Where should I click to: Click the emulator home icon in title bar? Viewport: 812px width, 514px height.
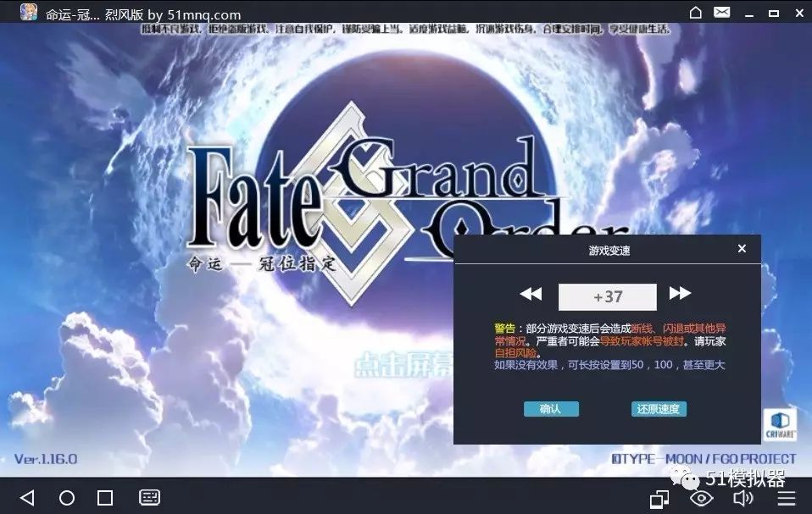pyautogui.click(x=696, y=13)
